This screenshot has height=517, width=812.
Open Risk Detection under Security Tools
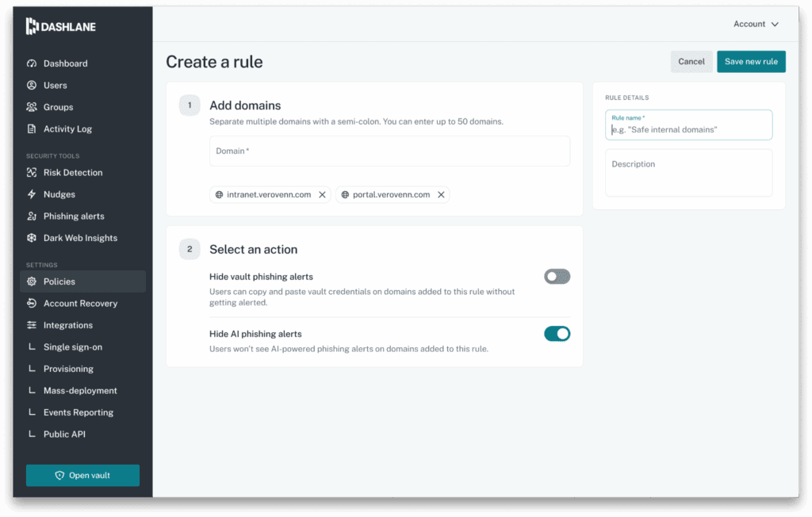32,172
